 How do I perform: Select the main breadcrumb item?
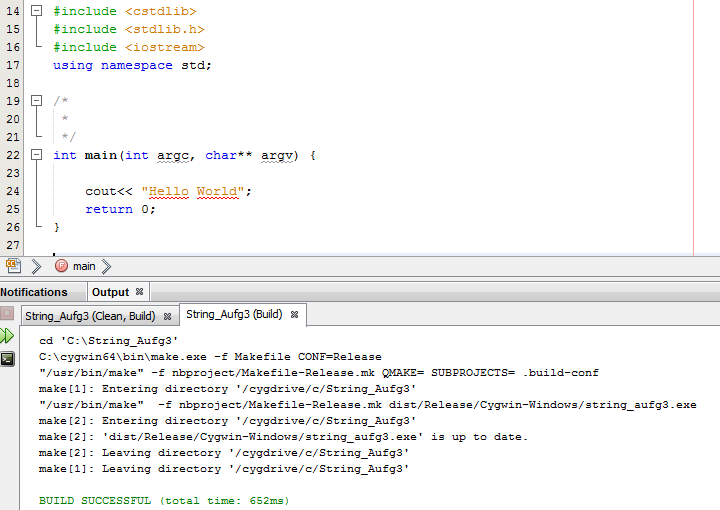[x=84, y=266]
